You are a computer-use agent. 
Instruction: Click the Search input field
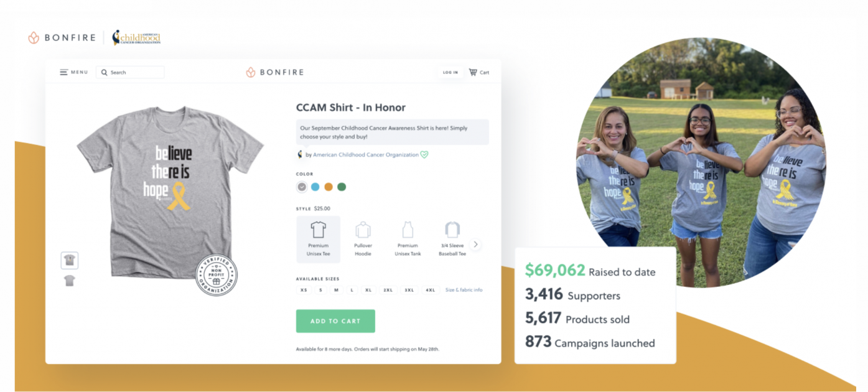point(130,72)
